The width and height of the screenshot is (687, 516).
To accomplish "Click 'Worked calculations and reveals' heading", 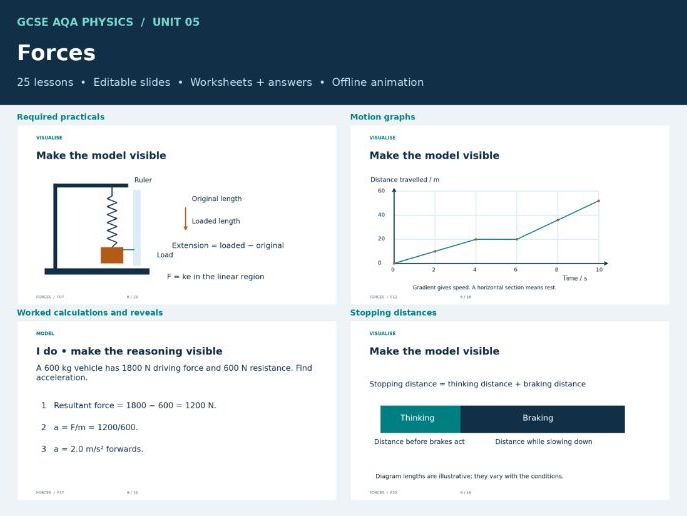I will [90, 313].
